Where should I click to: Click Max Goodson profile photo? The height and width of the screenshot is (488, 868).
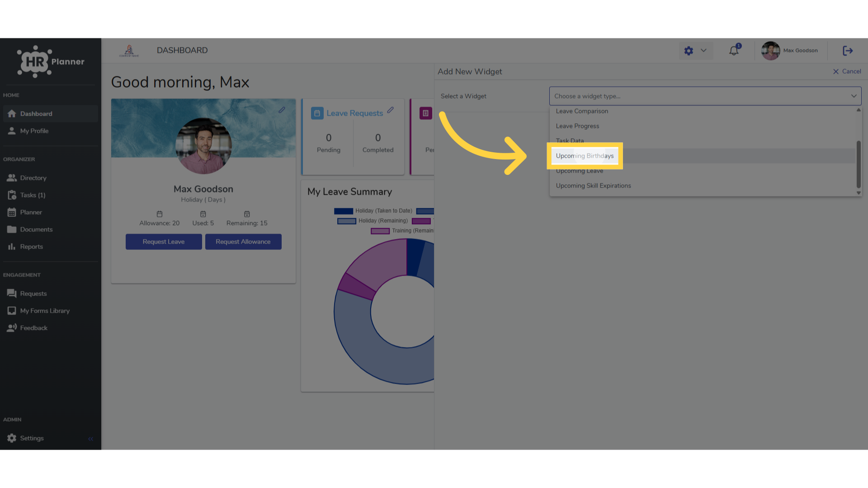click(x=203, y=146)
